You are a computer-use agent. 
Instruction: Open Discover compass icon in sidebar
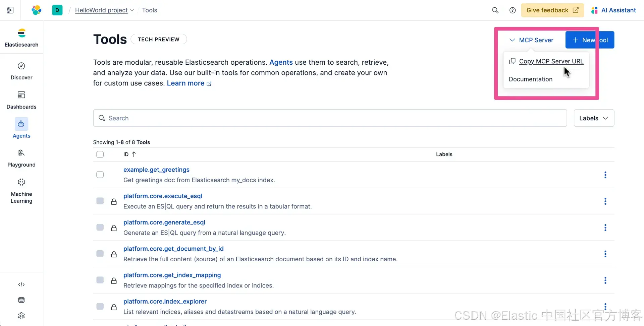pyautogui.click(x=21, y=66)
